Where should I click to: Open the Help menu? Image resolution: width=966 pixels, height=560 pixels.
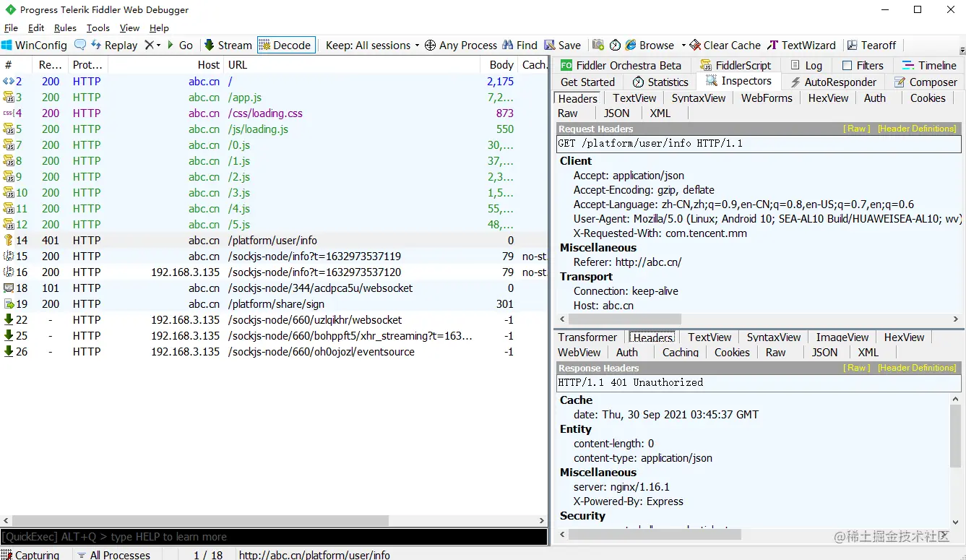[159, 28]
